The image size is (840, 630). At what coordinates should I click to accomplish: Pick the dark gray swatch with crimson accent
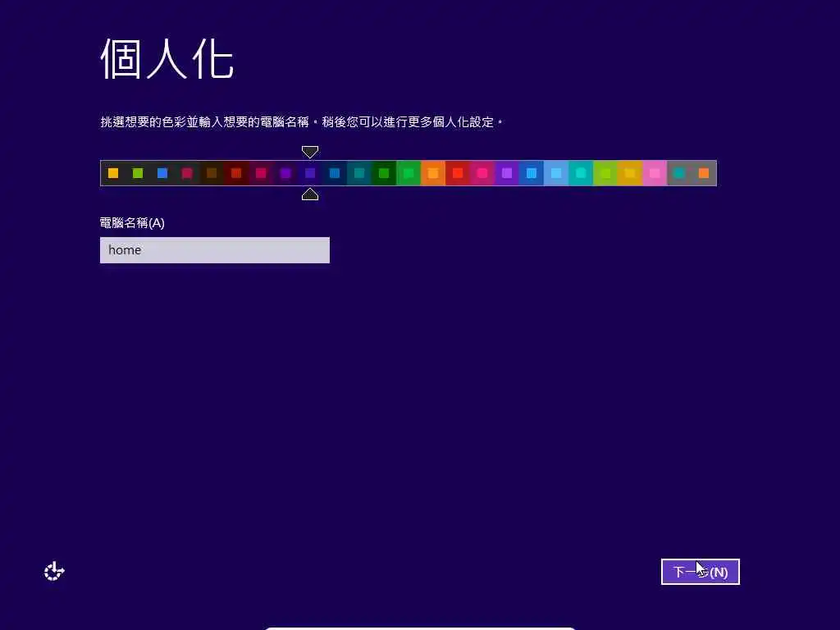coord(187,173)
